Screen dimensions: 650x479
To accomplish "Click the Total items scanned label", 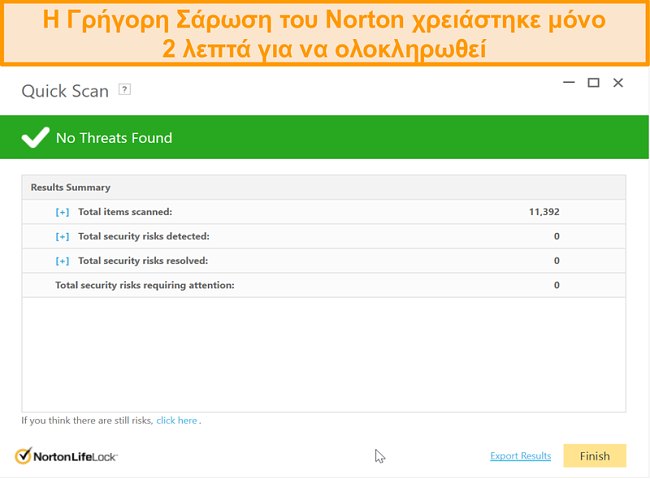I will coord(125,212).
